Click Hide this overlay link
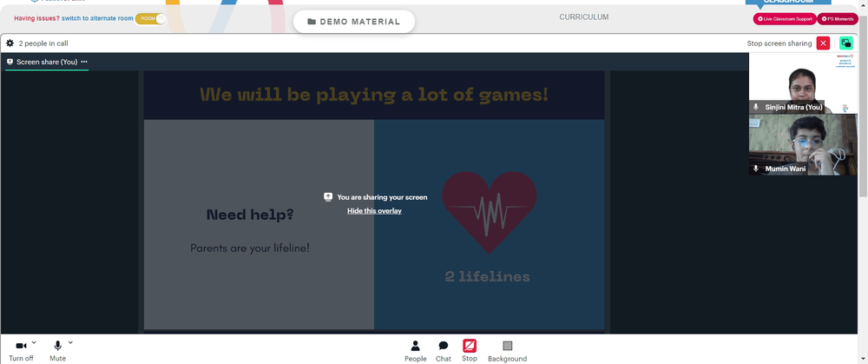This screenshot has width=868, height=364. pos(374,211)
